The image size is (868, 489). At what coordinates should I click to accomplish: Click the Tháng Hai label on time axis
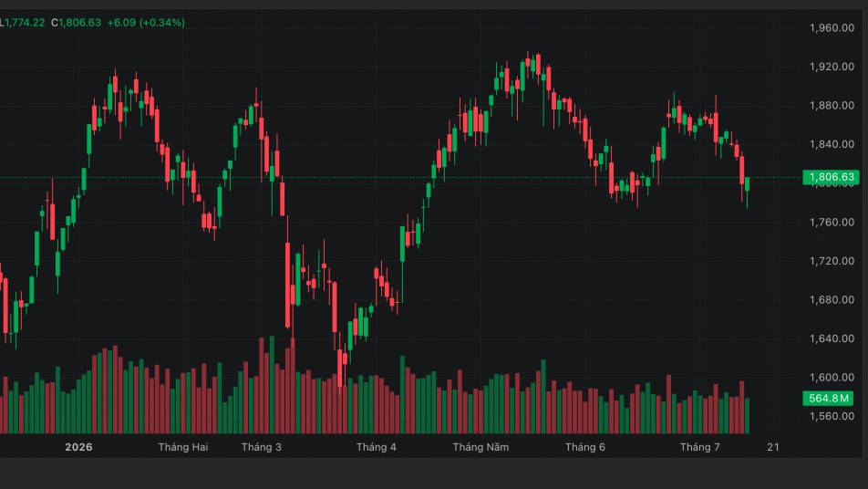pyautogui.click(x=183, y=447)
